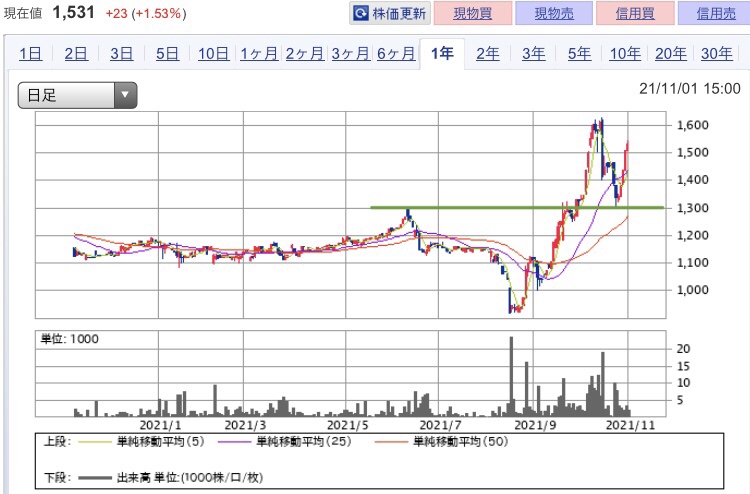Show the 10年 chart period

coord(625,54)
